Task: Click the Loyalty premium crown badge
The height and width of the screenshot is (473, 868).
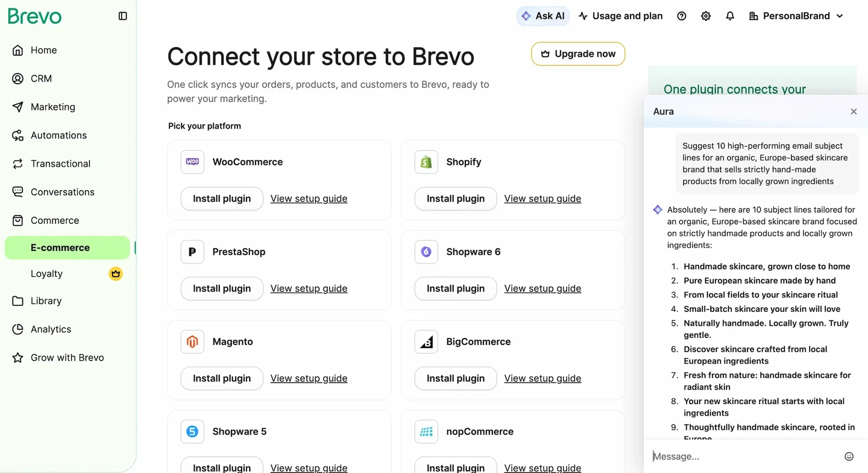Action: click(x=116, y=274)
